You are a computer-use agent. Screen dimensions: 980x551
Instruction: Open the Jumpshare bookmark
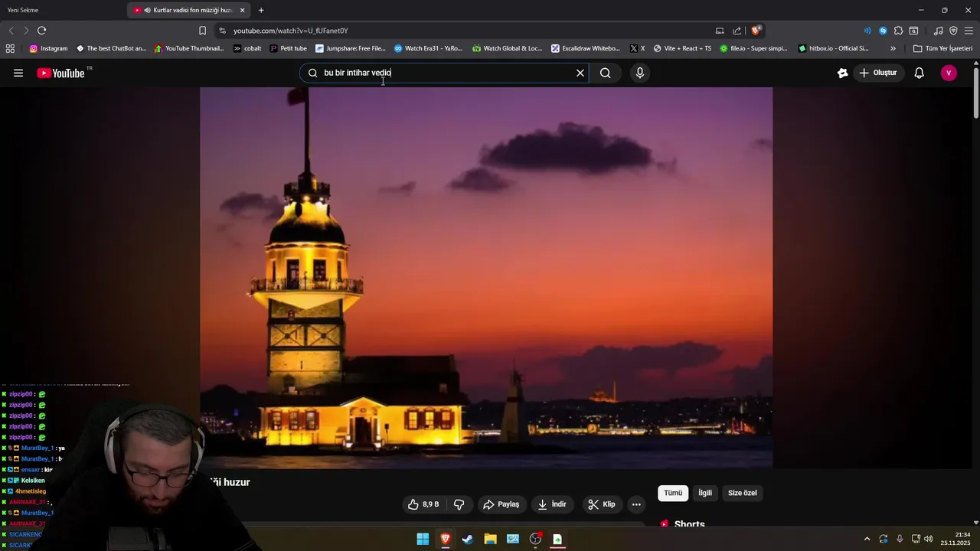(x=351, y=48)
